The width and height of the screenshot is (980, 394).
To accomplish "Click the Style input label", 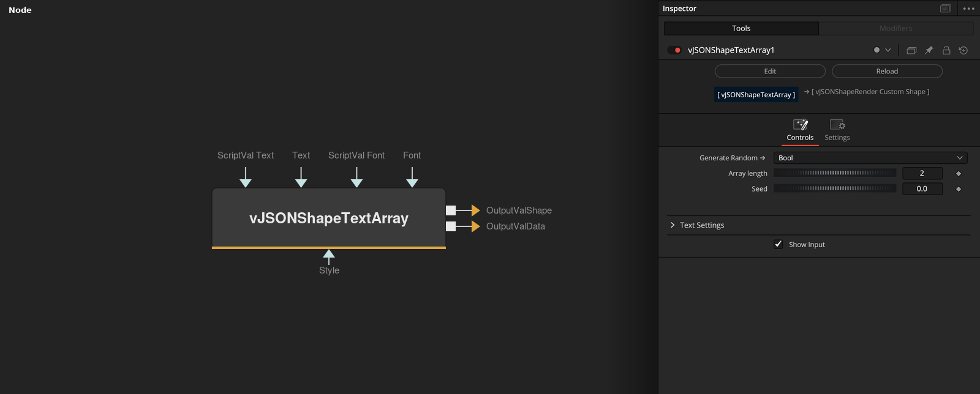I will [x=329, y=270].
